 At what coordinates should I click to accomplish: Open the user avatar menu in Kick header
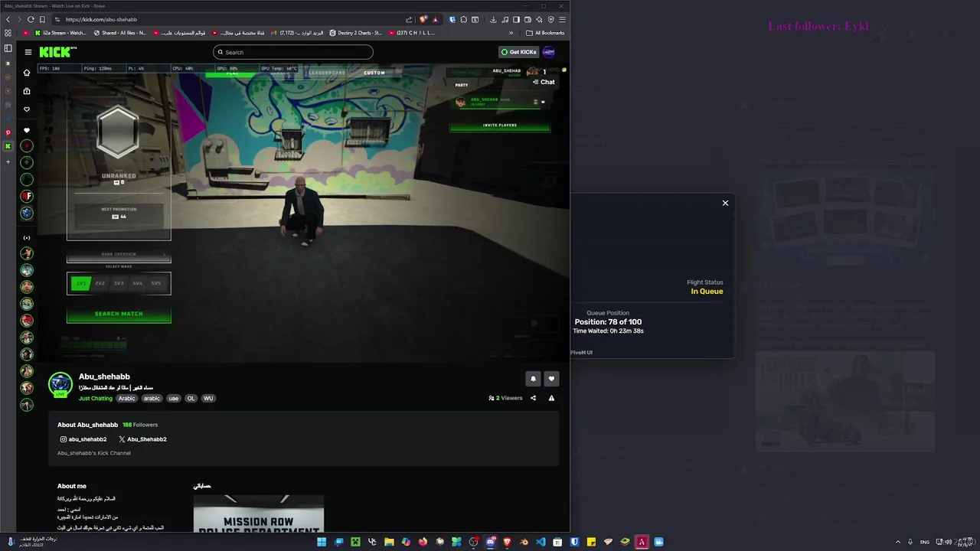coord(548,52)
